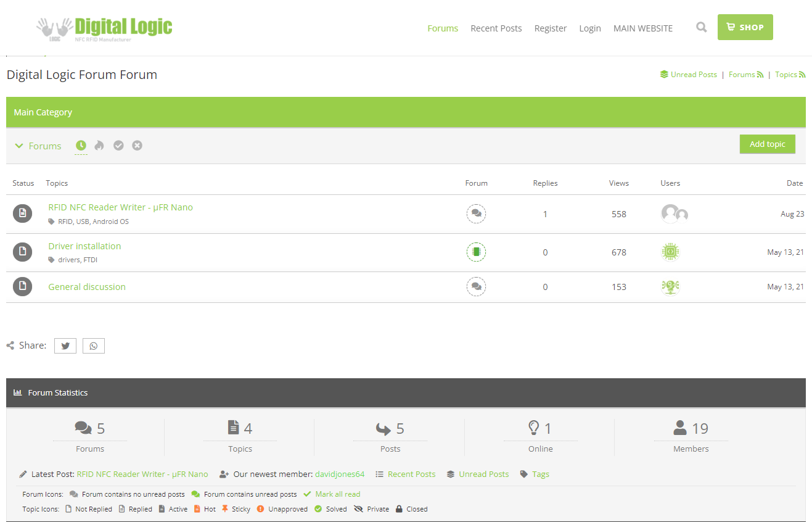
Task: Click the Android OS tag
Action: point(110,222)
